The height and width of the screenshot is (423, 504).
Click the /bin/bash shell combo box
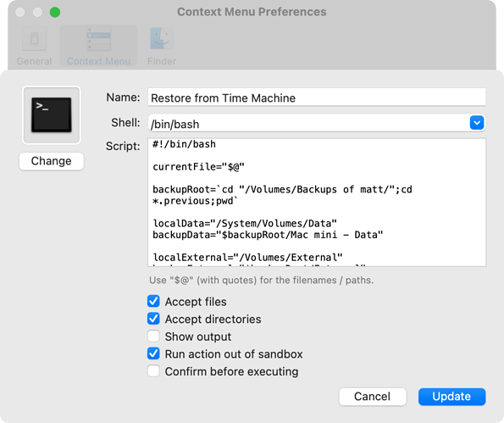317,123
